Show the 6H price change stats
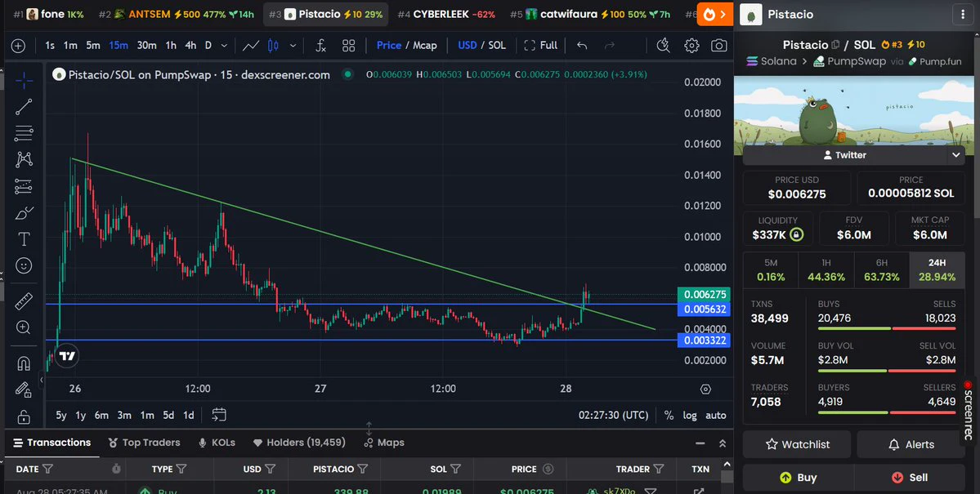 point(881,269)
